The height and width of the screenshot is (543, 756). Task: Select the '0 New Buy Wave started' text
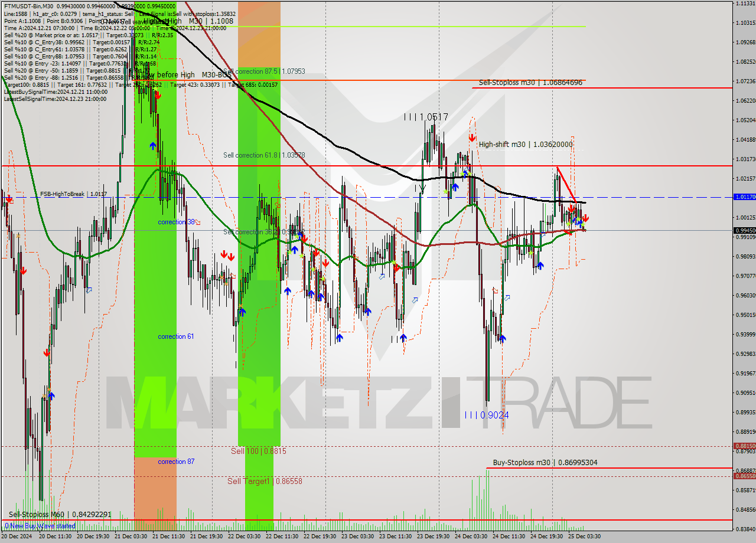click(40, 526)
